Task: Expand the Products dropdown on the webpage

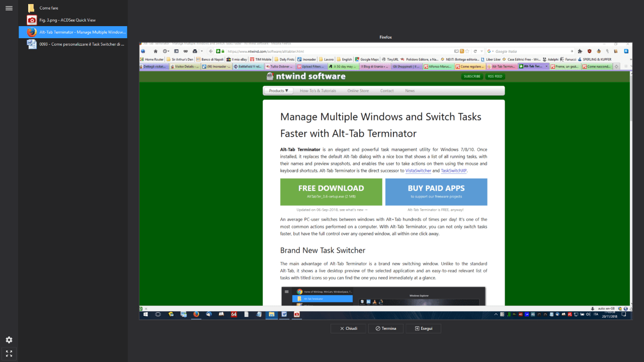Action: [278, 91]
